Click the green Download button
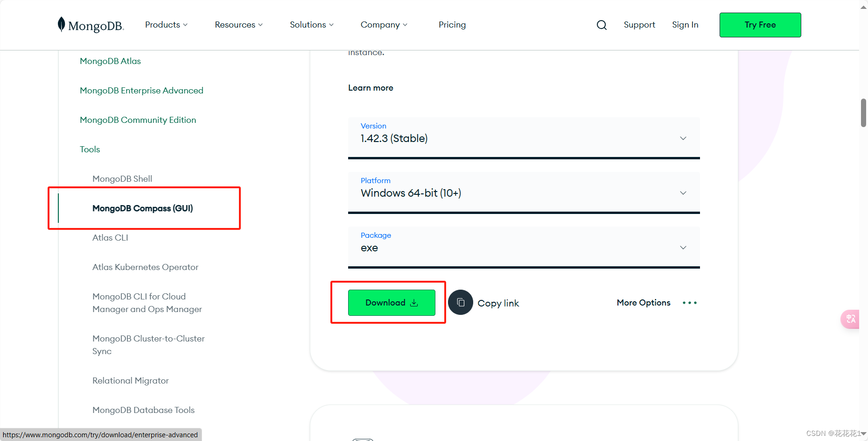The image size is (868, 441). pyautogui.click(x=392, y=303)
